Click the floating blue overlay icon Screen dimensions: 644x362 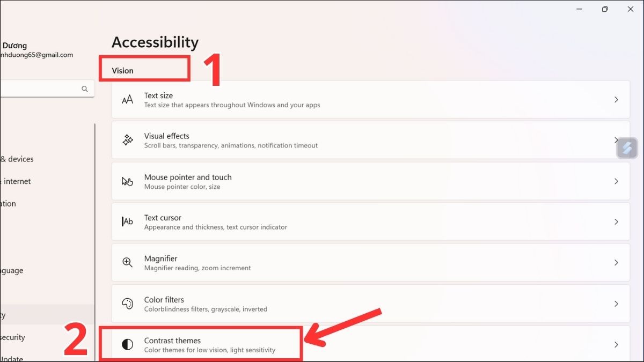(627, 148)
